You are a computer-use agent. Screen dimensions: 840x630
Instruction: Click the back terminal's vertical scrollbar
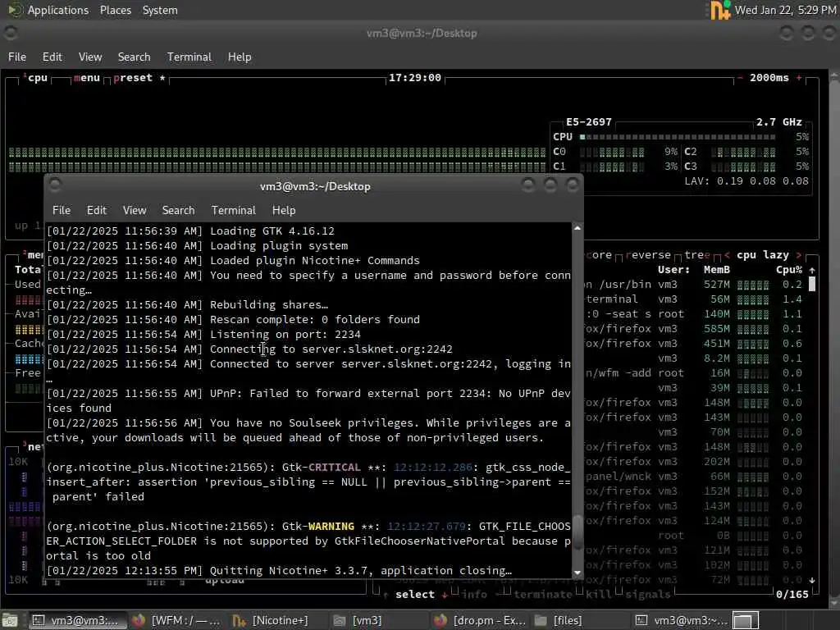[834, 337]
